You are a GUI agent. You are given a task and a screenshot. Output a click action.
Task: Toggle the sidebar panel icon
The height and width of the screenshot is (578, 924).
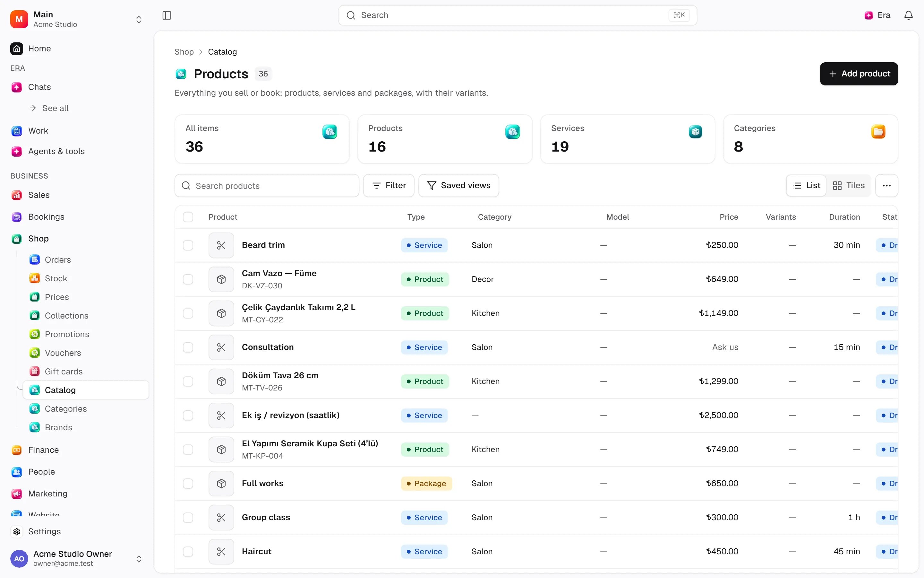167,15
